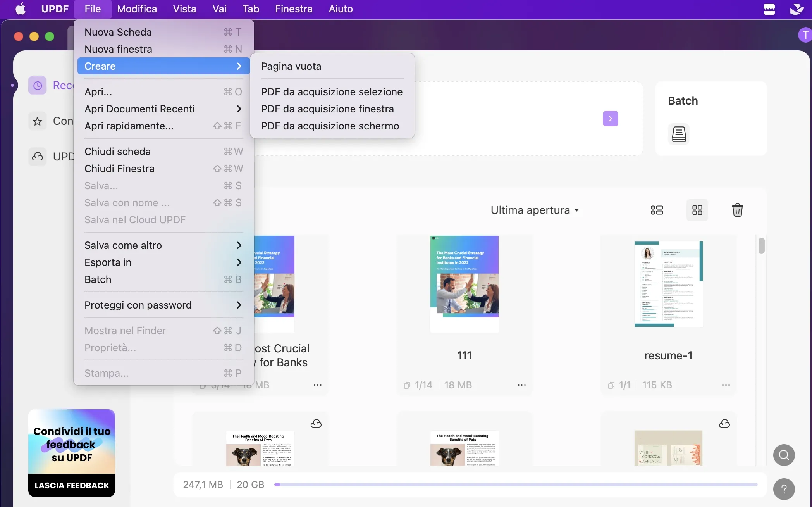This screenshot has width=812, height=507.
Task: Open the Vai menu
Action: pyautogui.click(x=219, y=9)
